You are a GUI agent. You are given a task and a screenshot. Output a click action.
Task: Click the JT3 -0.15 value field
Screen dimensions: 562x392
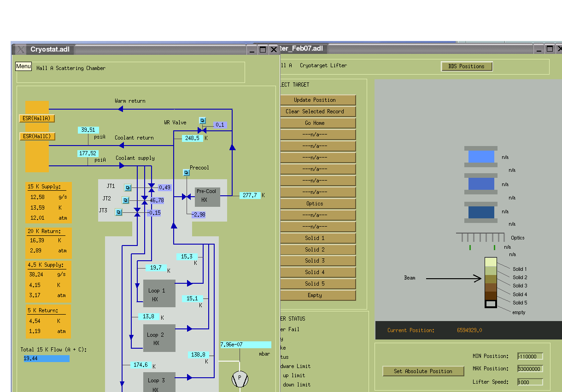point(155,213)
